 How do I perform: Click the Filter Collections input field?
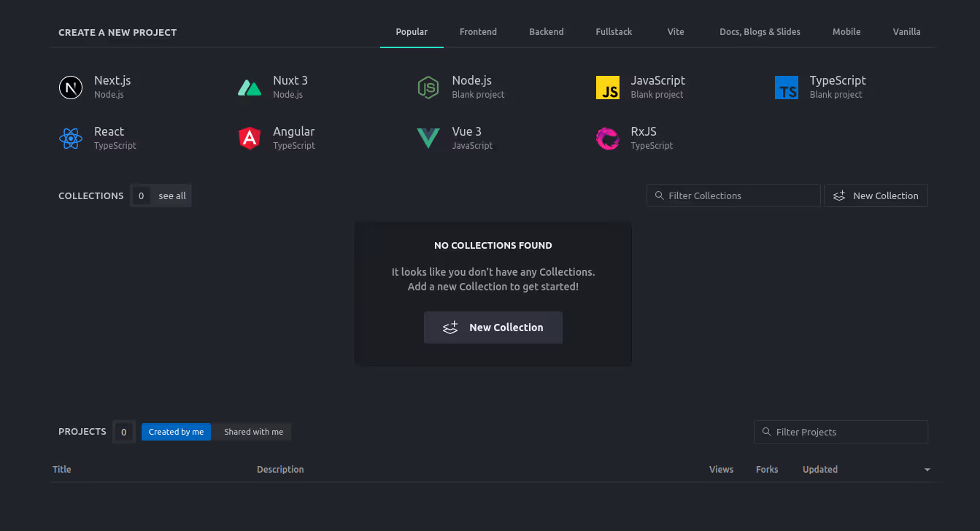[733, 195]
